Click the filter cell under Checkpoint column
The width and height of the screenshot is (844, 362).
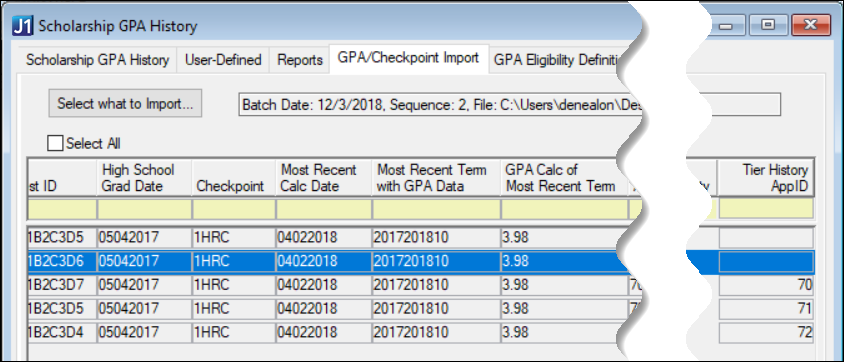(234, 209)
